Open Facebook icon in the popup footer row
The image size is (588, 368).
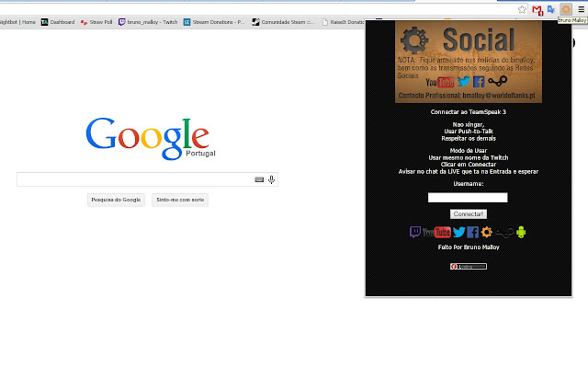point(473,232)
